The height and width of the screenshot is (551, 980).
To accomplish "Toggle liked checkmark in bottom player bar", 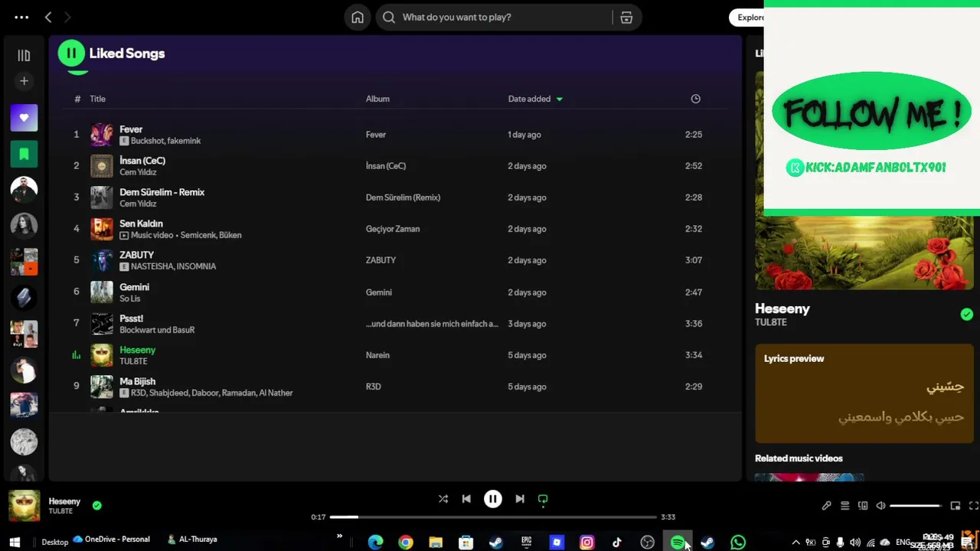I will point(97,505).
